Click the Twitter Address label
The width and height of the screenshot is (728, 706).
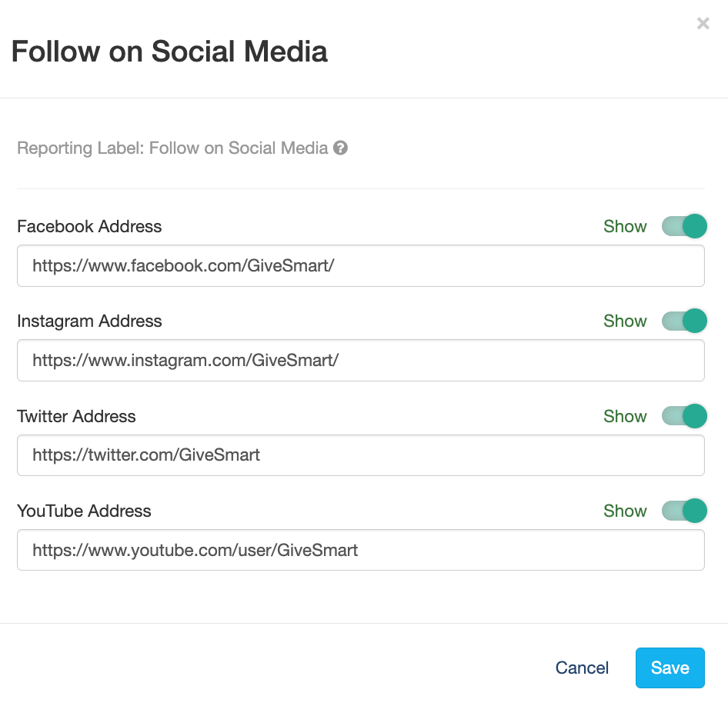76,416
